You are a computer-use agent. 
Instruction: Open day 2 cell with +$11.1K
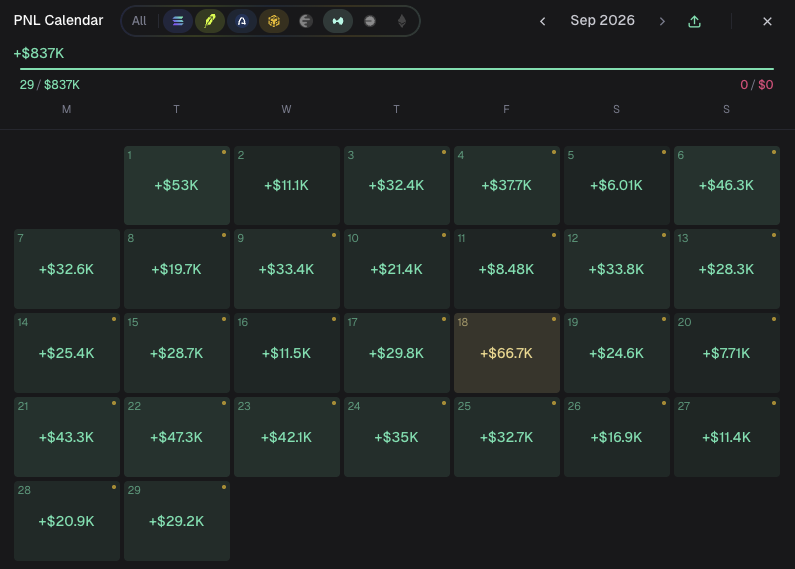pos(287,186)
